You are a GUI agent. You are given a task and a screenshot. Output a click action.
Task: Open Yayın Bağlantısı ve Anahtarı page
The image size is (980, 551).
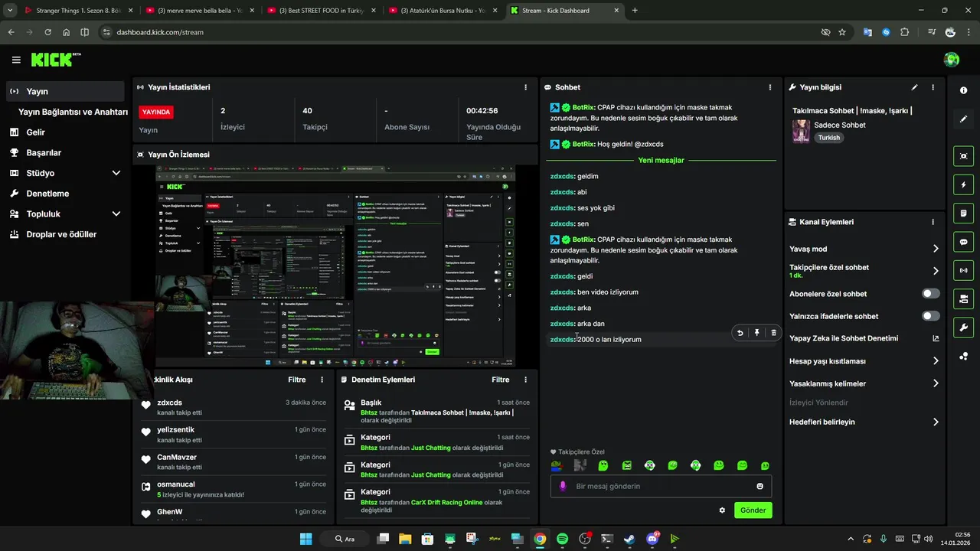(x=73, y=112)
